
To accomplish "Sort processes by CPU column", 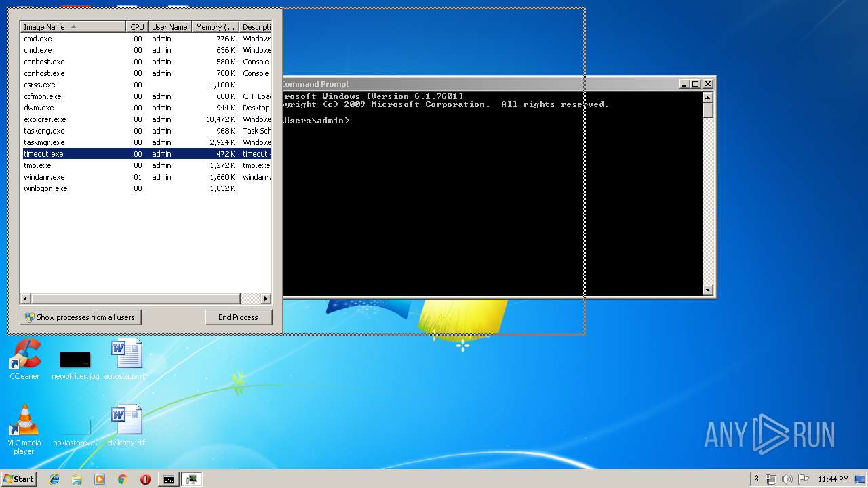I will tap(137, 27).
